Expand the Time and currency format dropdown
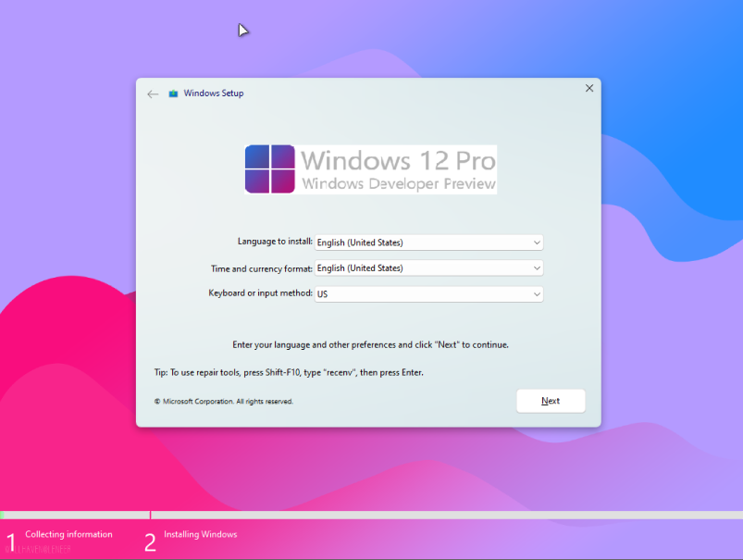743x560 pixels. coord(428,268)
